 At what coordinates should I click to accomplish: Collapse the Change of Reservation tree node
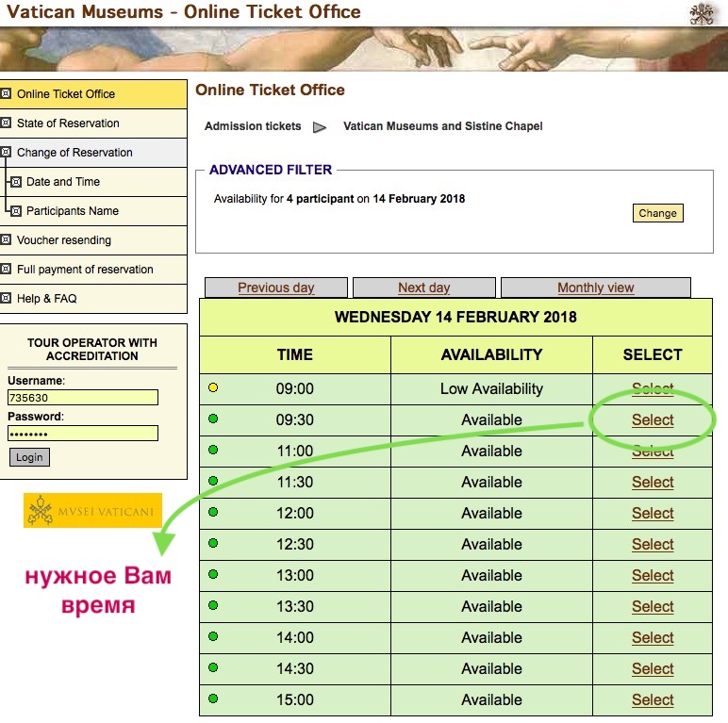[x=7, y=152]
